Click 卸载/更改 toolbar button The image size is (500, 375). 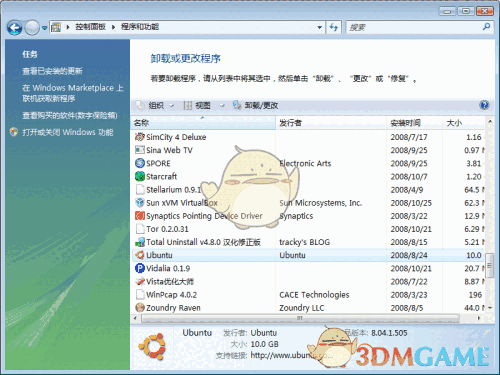point(256,105)
